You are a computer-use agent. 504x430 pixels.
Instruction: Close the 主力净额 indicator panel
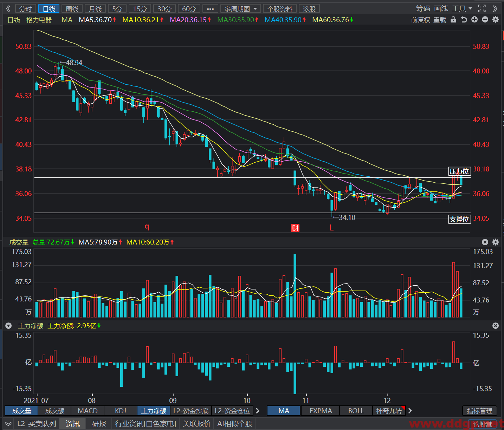496,326
